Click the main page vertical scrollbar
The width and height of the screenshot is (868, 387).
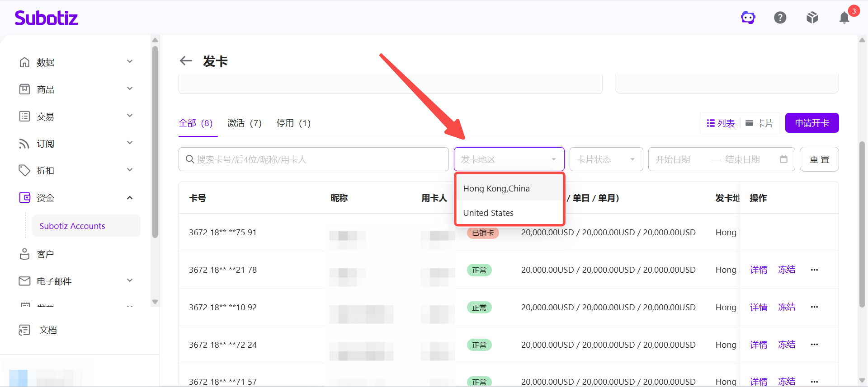point(862,224)
